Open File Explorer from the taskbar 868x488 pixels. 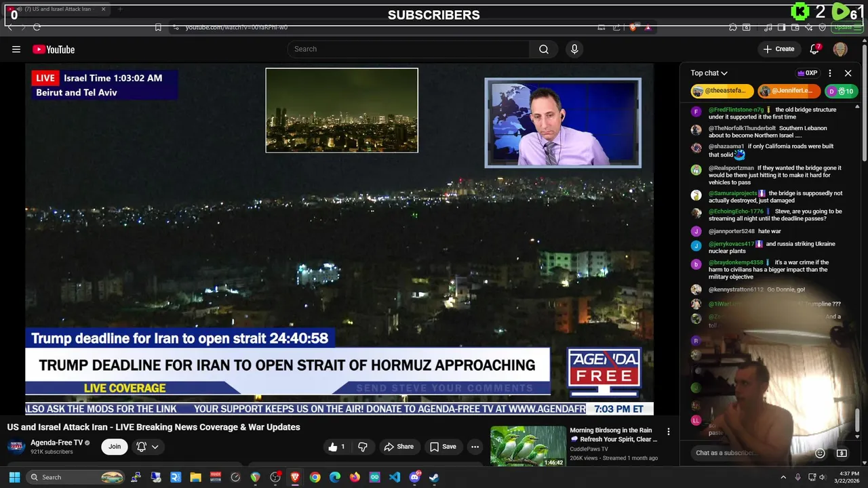pyautogui.click(x=195, y=477)
